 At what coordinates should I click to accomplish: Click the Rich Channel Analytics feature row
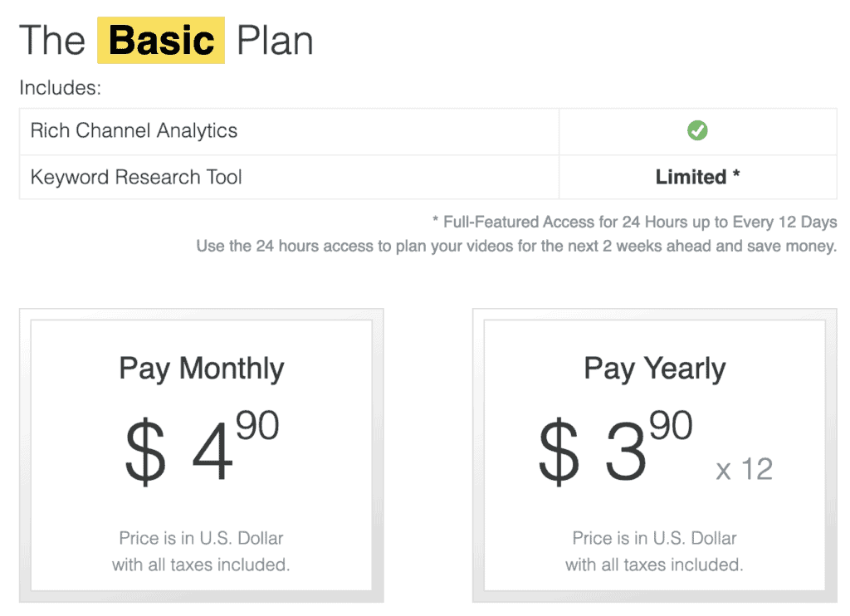[x=134, y=131]
